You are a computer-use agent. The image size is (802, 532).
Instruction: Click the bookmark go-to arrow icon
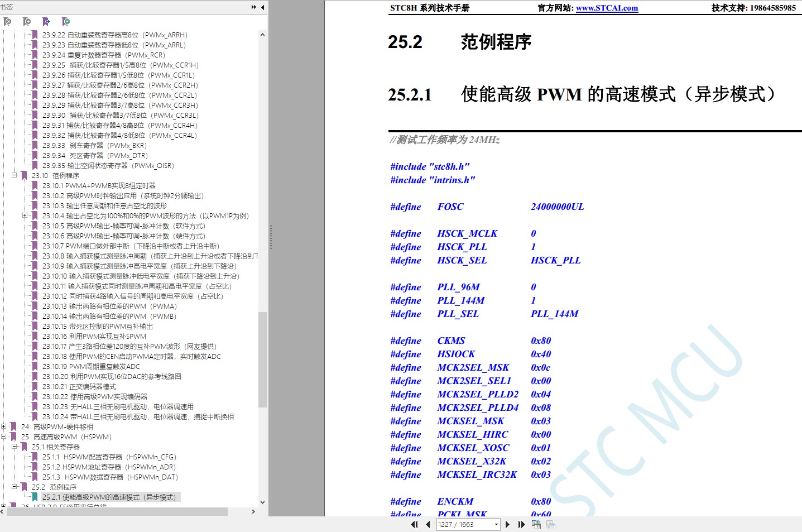point(46,22)
